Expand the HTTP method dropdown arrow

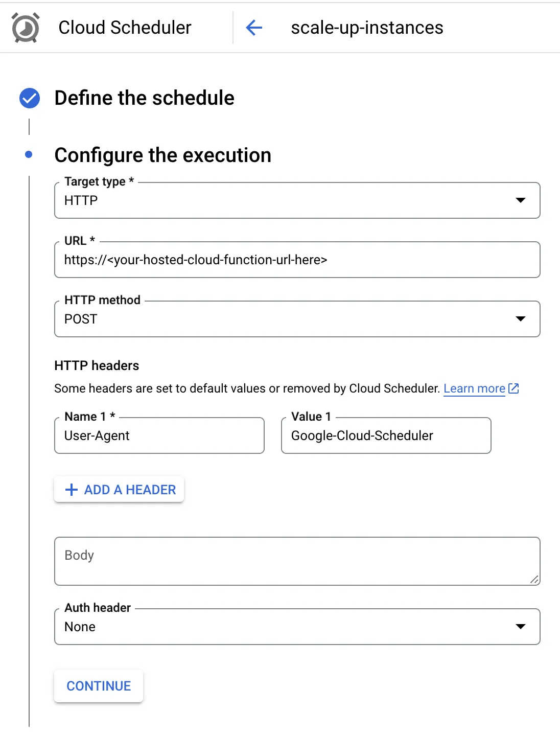[x=521, y=319]
